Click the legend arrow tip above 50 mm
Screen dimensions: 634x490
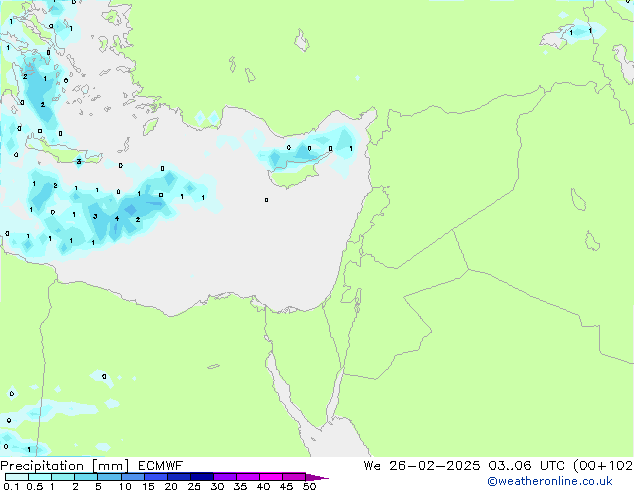pyautogui.click(x=317, y=477)
